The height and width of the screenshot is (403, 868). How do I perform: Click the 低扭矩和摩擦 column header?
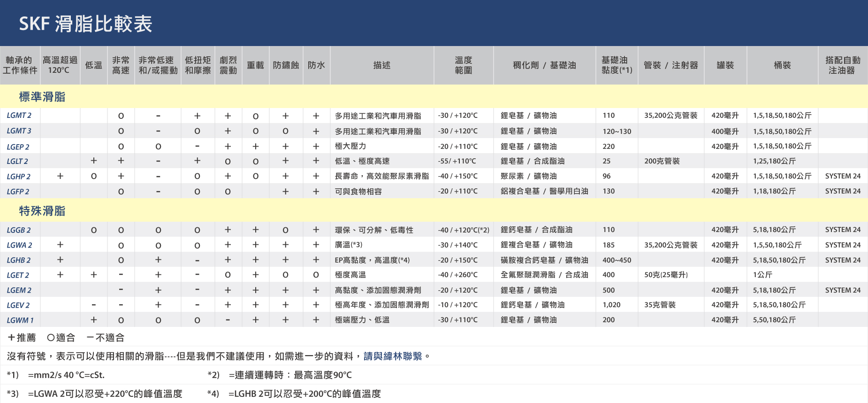point(198,65)
